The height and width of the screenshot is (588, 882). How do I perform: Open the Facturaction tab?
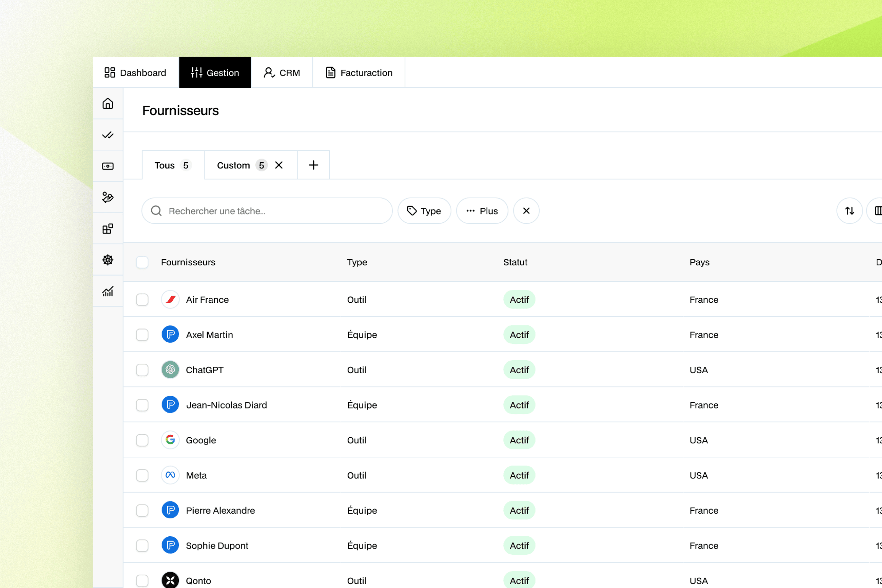coord(359,73)
